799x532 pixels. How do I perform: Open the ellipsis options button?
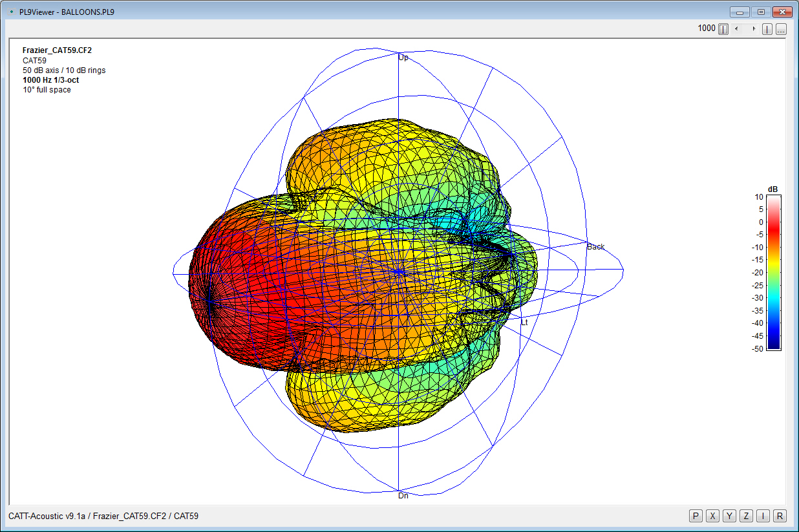point(781,29)
